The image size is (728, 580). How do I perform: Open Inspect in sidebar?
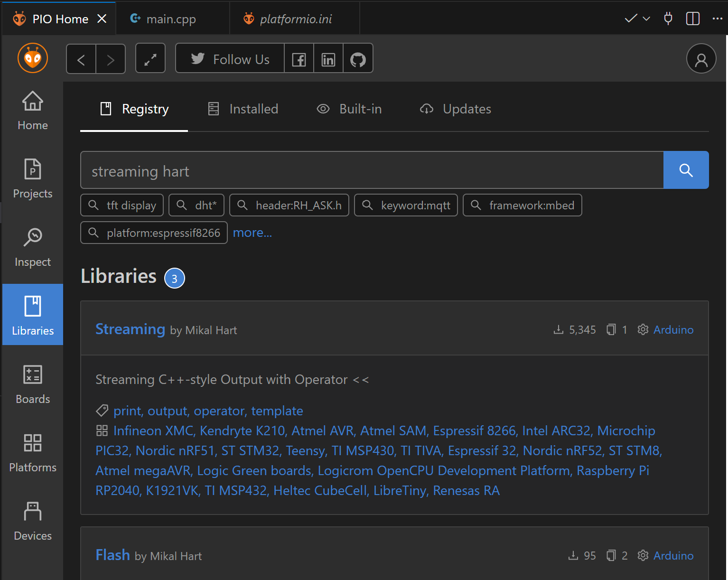click(x=33, y=247)
